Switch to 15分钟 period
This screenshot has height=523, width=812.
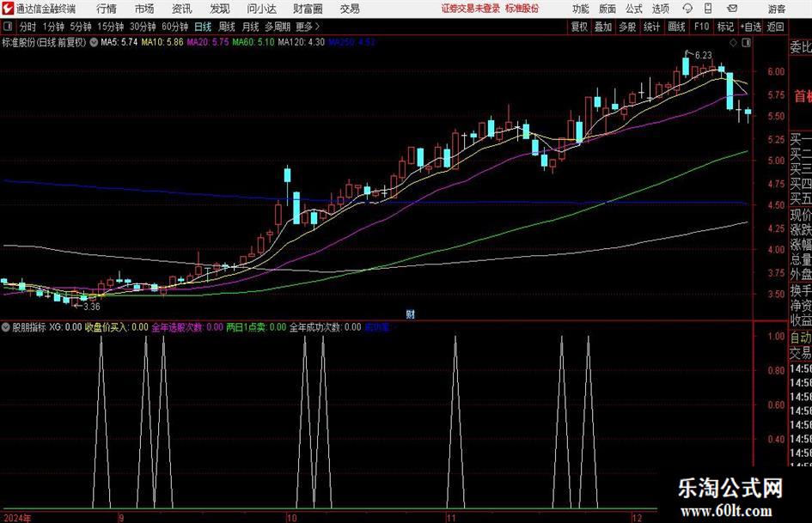point(111,27)
